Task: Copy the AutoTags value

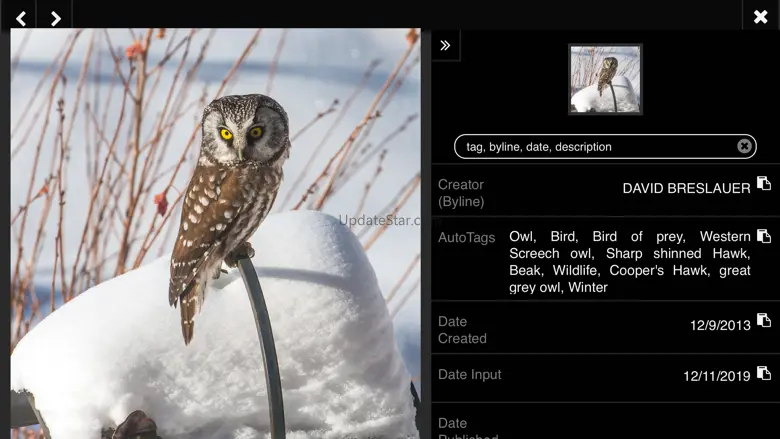Action: [x=764, y=236]
